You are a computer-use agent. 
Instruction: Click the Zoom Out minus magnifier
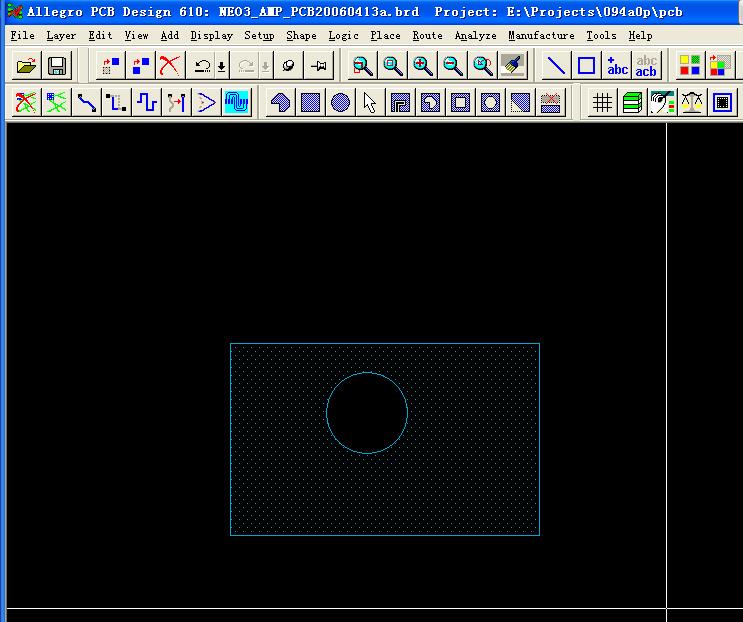(453, 65)
